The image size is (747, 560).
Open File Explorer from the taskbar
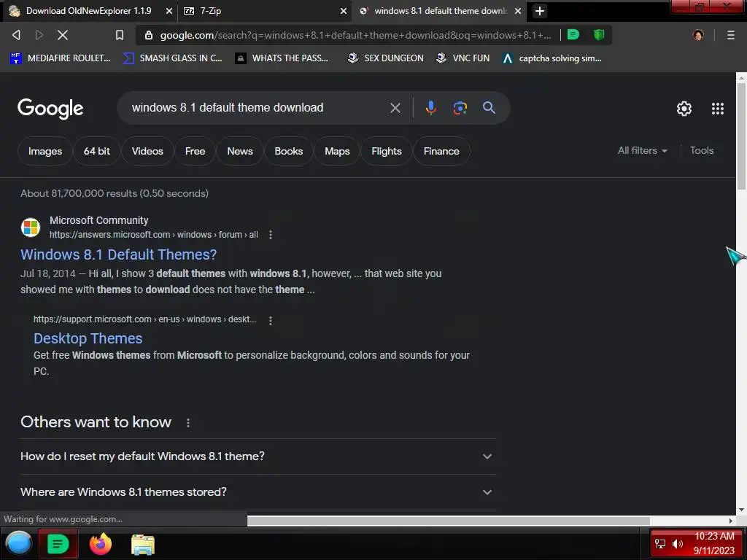143,545
